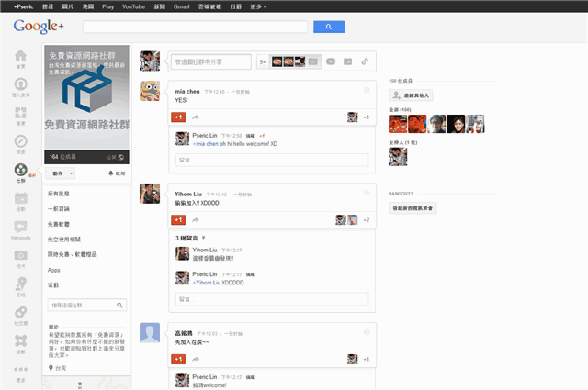Share 高銘鴻's post with arrow icon
Viewport: 588px width, 390px height.
[x=196, y=360]
